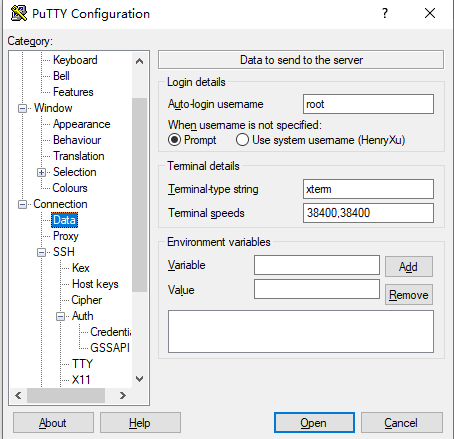Select the Colours category

[70, 188]
